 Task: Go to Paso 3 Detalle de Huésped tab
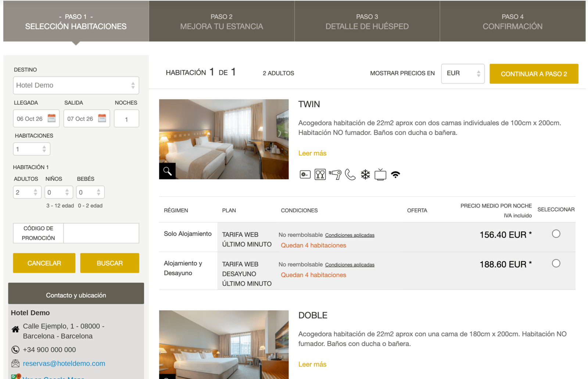click(367, 21)
